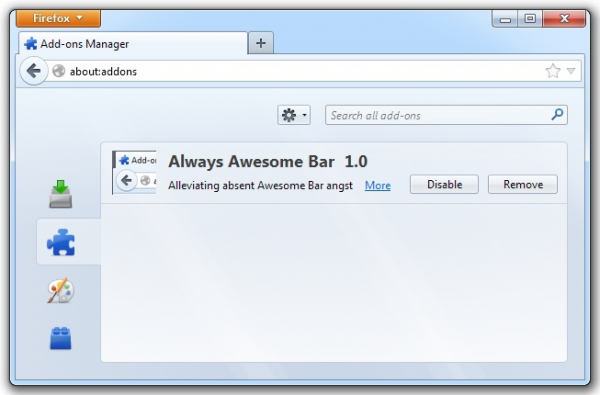Close the Firefox window
600x395 pixels.
(564, 18)
